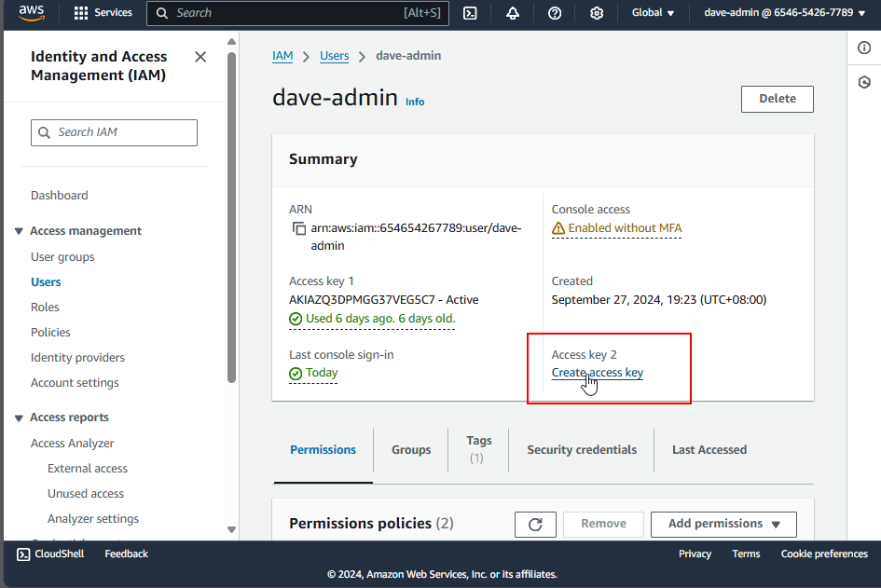The width and height of the screenshot is (881, 588).
Task: Open the info panel icon on right edge
Action: coord(864,48)
